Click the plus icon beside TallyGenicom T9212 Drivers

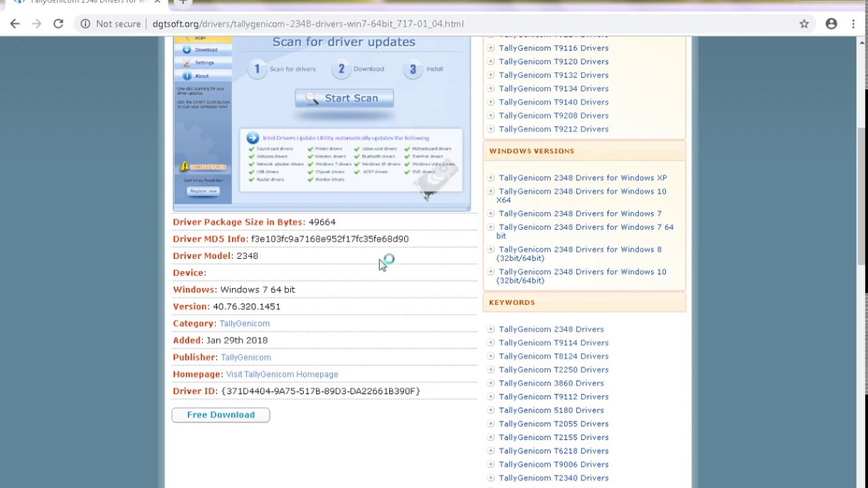pyautogui.click(x=491, y=129)
